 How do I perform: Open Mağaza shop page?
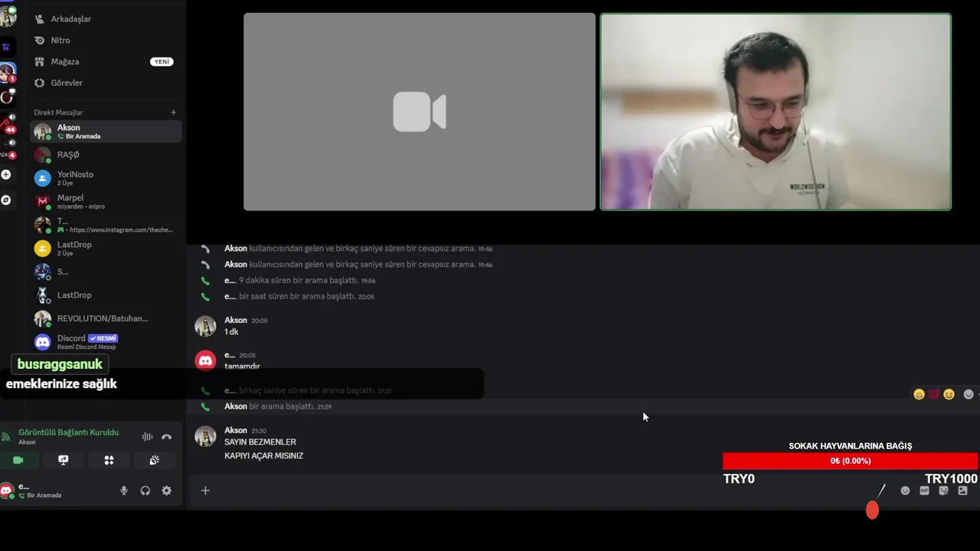point(106,61)
